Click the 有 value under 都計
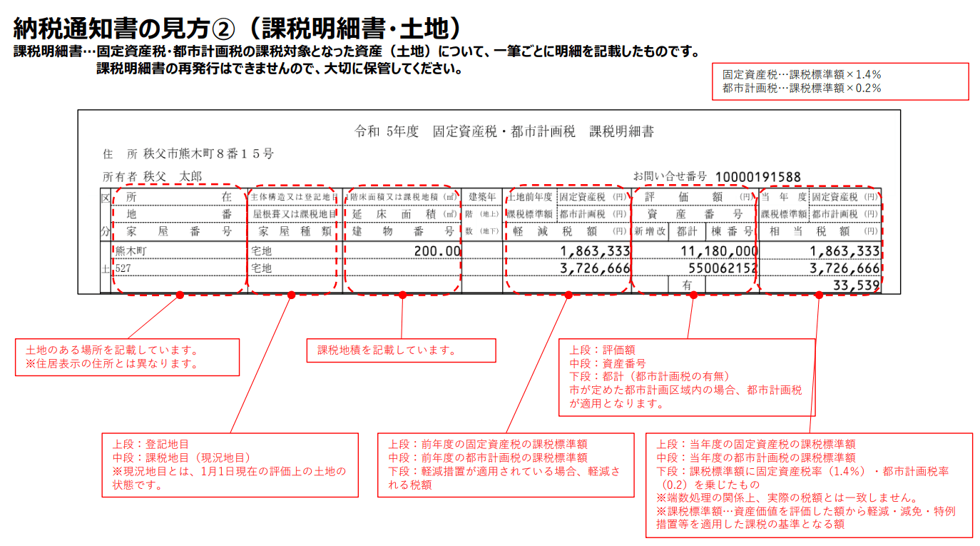The width and height of the screenshot is (980, 546). tap(688, 285)
